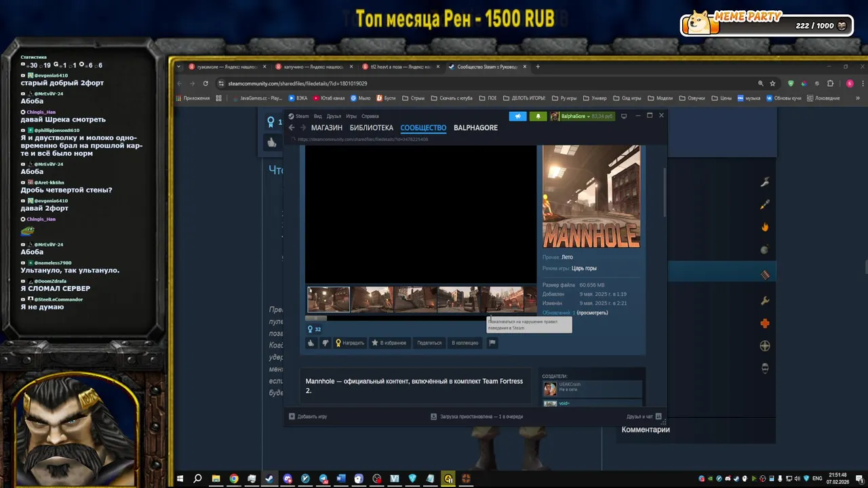
Task: Click the Steam notifications bell button
Action: [538, 116]
